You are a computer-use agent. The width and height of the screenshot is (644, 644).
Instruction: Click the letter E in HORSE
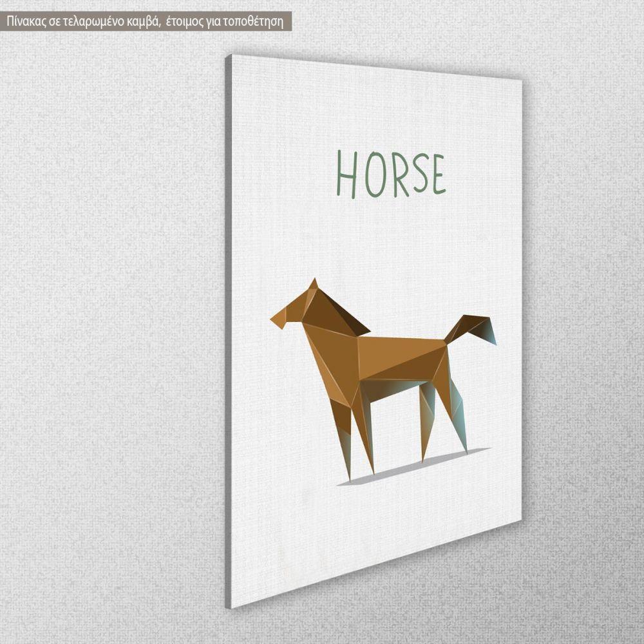[x=439, y=174]
